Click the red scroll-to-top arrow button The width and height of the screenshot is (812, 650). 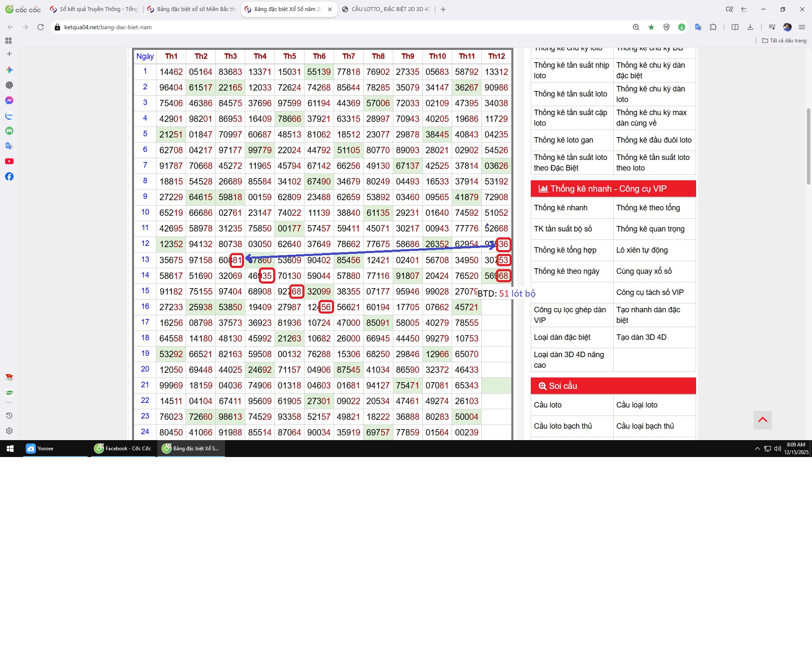click(763, 420)
